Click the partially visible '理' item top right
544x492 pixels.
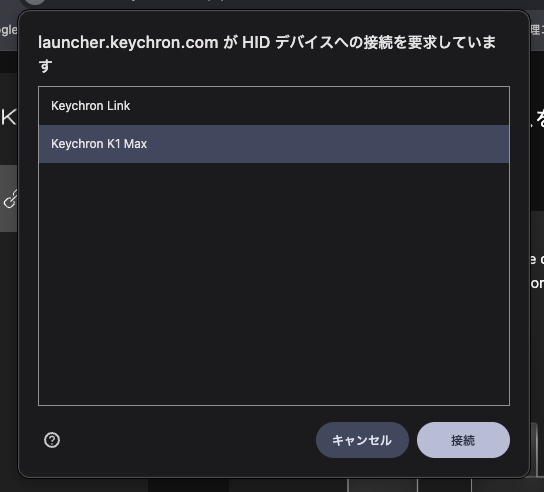536,30
